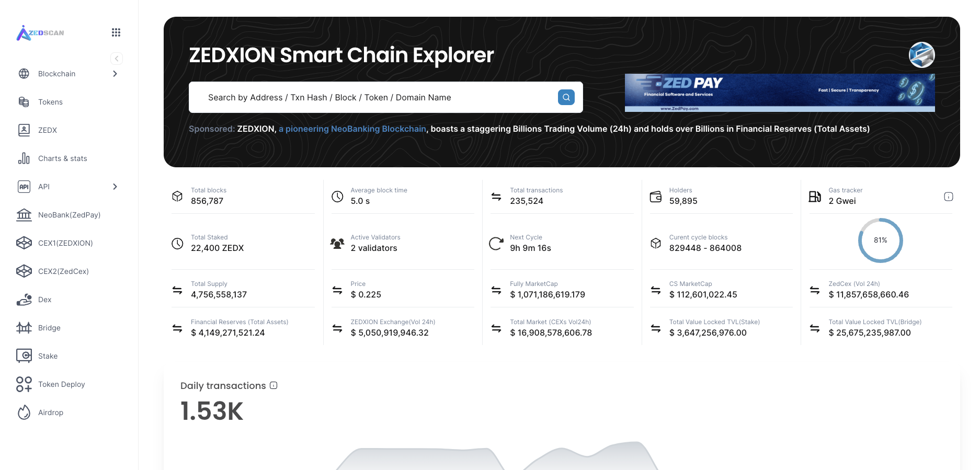980x470 pixels.
Task: Click the Dex hand-coins icon
Action: click(x=24, y=300)
